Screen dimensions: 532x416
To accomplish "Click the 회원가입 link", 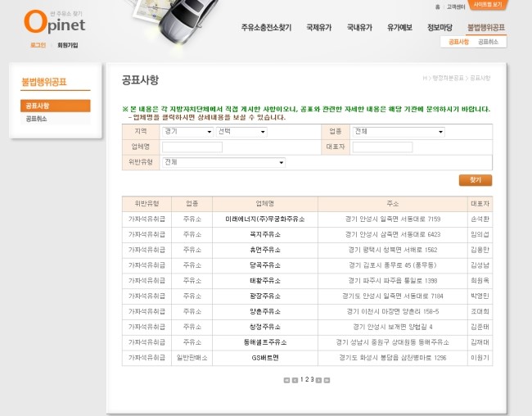I will coord(67,45).
